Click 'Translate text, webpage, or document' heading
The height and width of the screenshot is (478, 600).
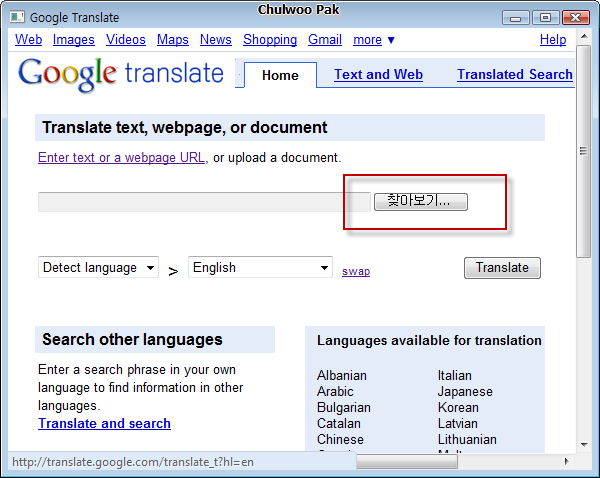coord(184,127)
